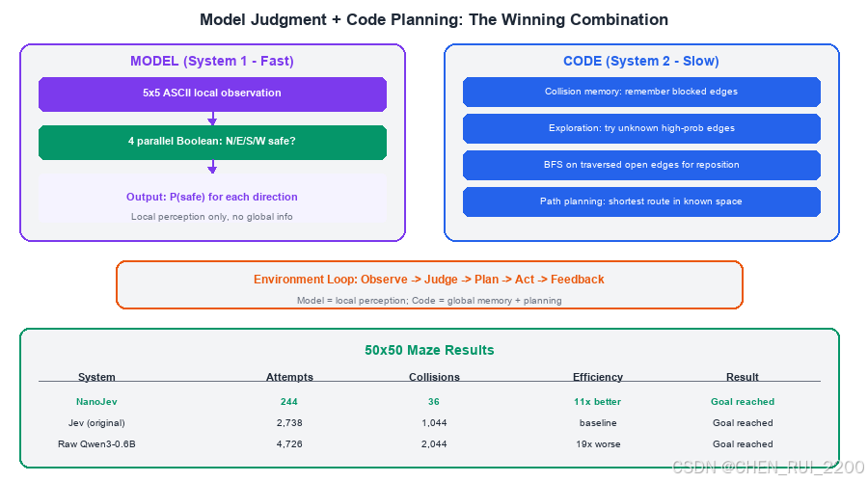Click the 'Exploration: try unknown high-prob edges' box
Viewport: 868px width, 482px height.
(641, 128)
